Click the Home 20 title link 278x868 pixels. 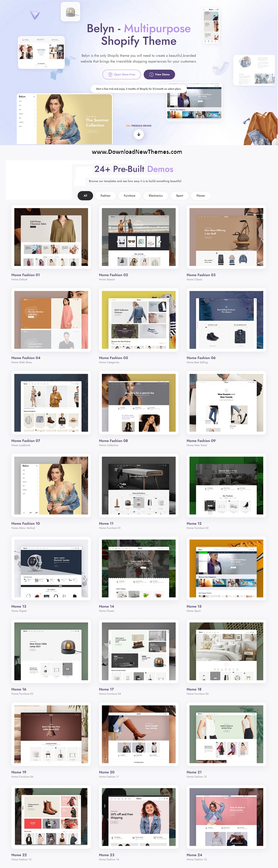point(107,772)
